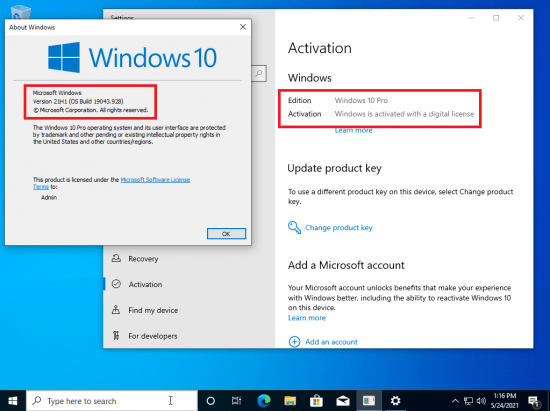Click the Settings search magnifier button
550x411 pixels.
tap(259, 73)
